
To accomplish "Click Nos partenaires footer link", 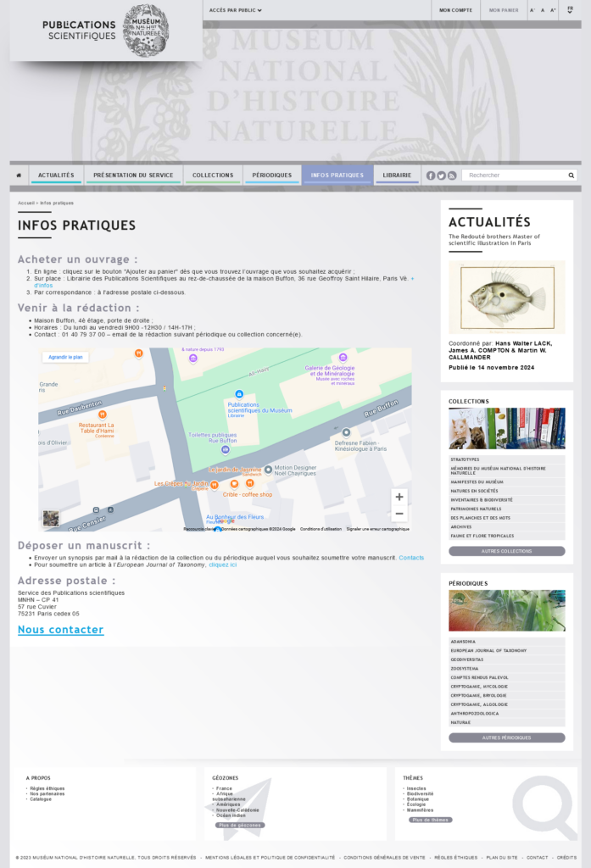I will [47, 793].
